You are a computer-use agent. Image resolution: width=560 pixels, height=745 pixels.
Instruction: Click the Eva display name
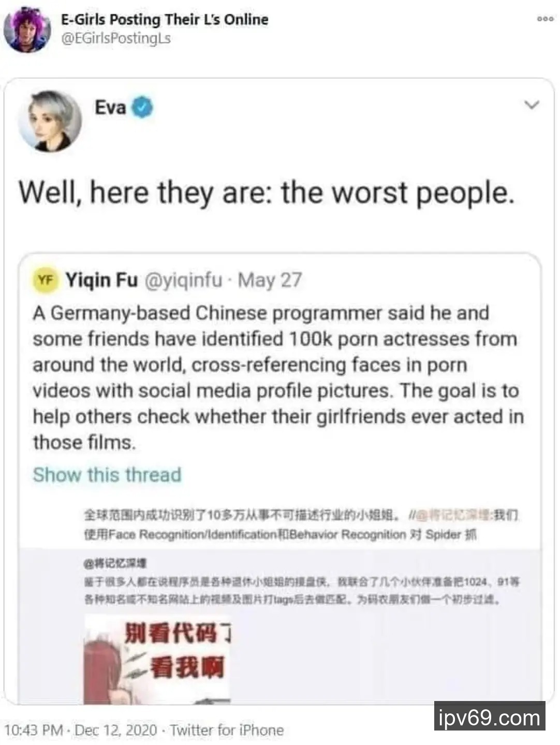[x=110, y=108]
